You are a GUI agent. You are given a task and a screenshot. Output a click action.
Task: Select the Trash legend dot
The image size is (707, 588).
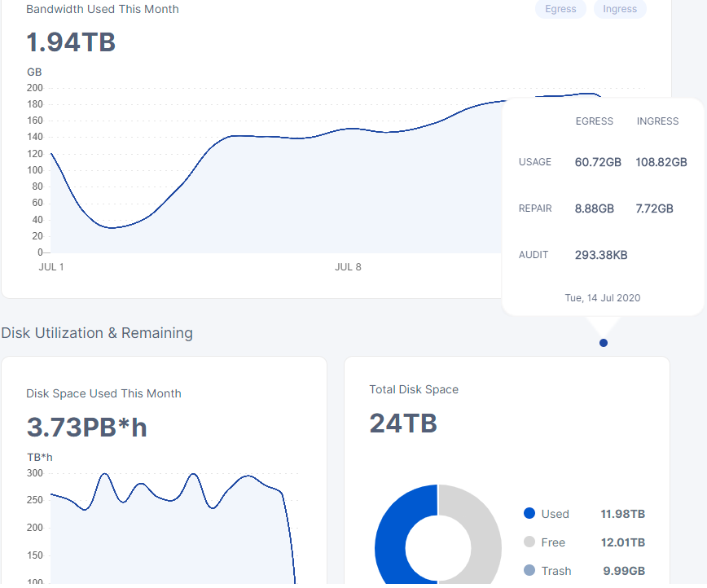pyautogui.click(x=529, y=571)
